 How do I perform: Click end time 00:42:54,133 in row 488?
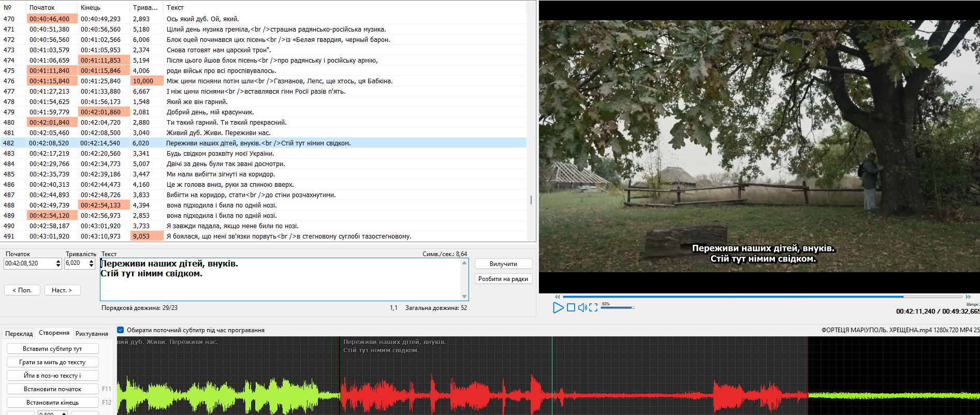(x=104, y=205)
